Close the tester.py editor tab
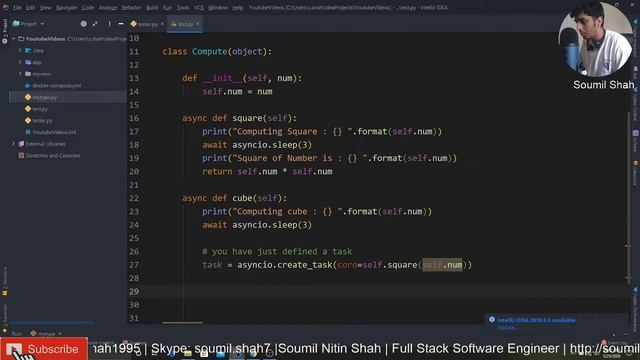This screenshot has height=360, width=640. pyautogui.click(x=162, y=24)
